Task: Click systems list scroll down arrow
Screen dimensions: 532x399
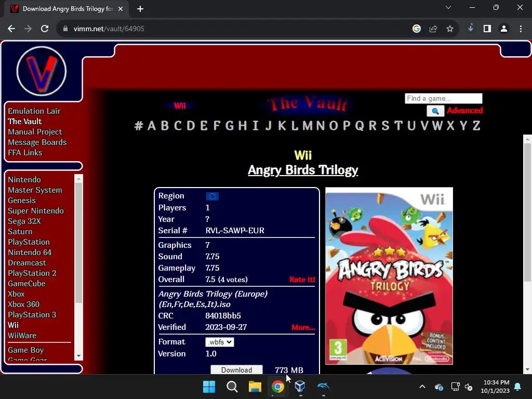Action: click(79, 356)
